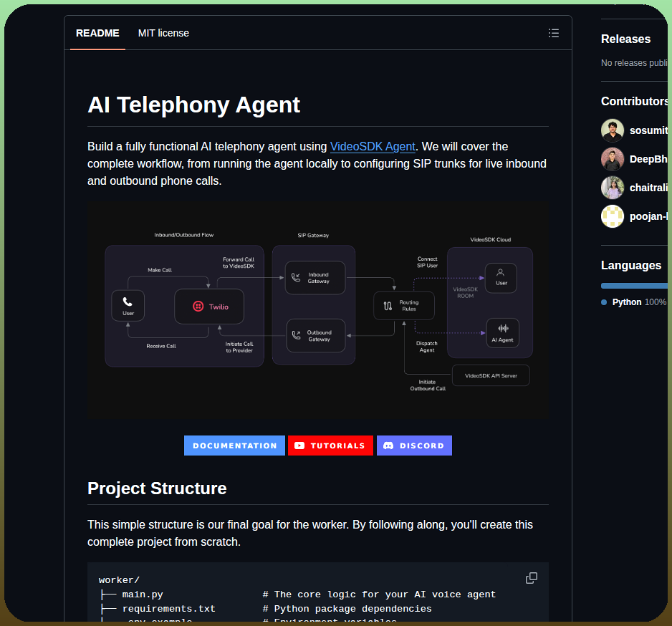Copy the project structure code block
The image size is (672, 626).
tap(532, 578)
